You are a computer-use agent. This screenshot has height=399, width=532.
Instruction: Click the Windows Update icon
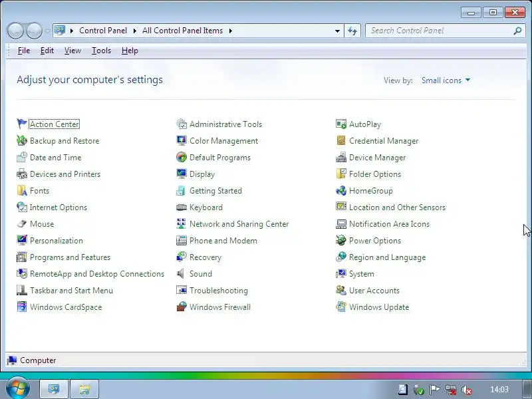pyautogui.click(x=341, y=307)
